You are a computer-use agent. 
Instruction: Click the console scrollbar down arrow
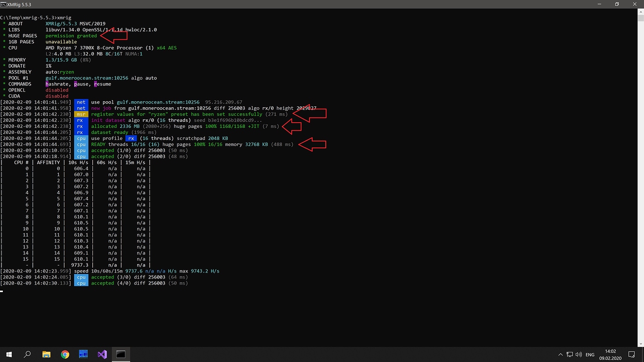click(640, 344)
